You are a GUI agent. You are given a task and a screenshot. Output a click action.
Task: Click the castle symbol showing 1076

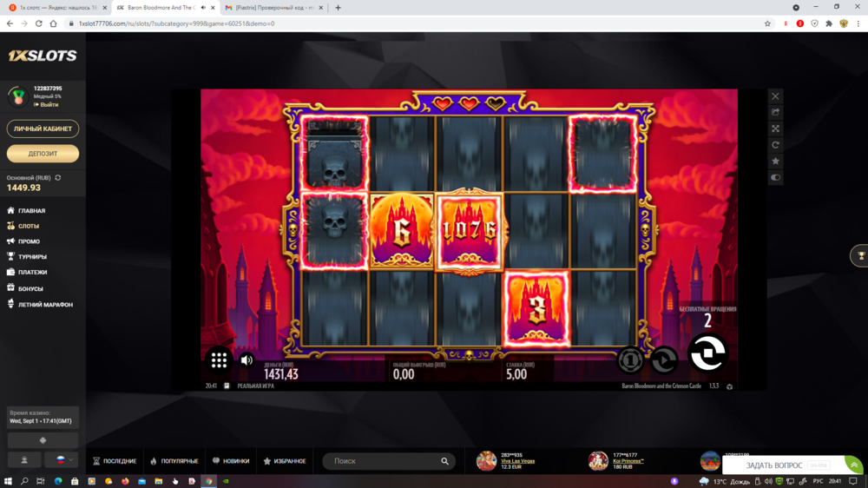point(470,230)
